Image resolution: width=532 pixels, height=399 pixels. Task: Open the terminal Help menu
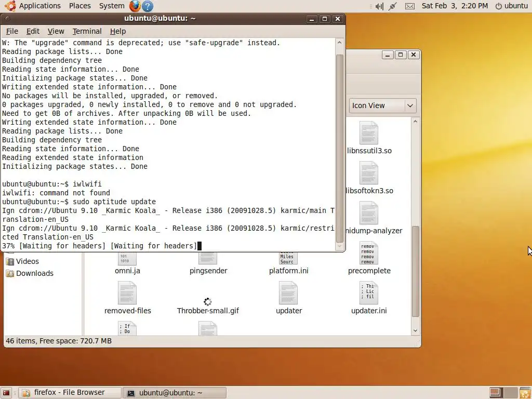point(118,31)
